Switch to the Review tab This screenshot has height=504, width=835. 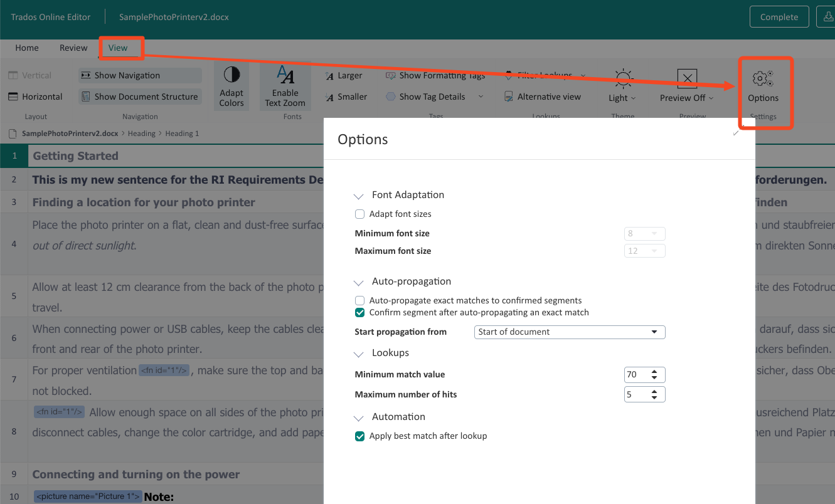(73, 48)
